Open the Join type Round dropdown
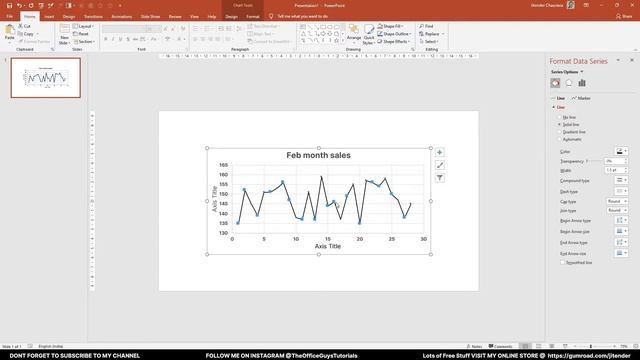640x360 pixels. (x=617, y=211)
